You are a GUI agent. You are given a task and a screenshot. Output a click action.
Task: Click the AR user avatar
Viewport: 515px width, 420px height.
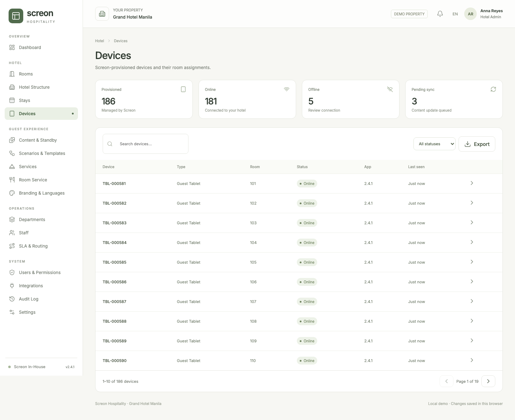coord(470,14)
